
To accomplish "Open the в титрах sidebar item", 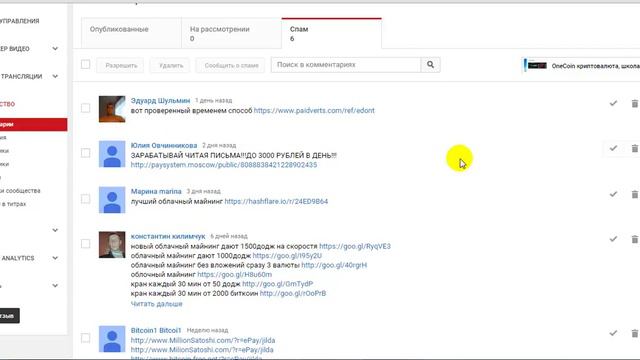I will pyautogui.click(x=13, y=204).
